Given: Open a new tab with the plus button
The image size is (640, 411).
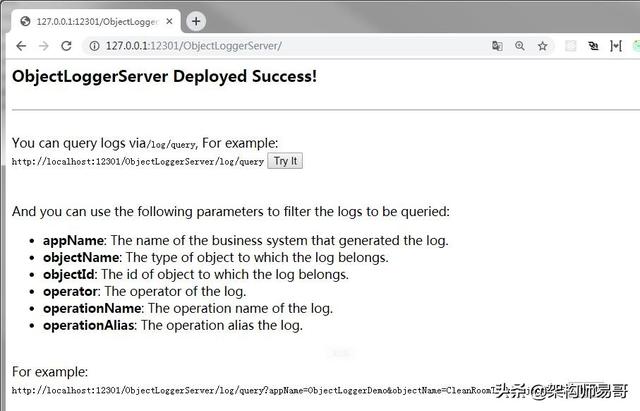Looking at the screenshot, I should (196, 21).
